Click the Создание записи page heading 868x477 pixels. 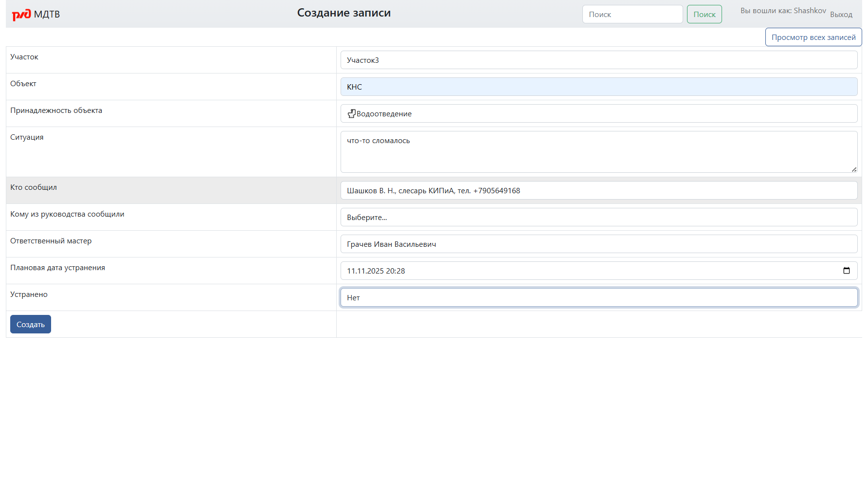pos(344,13)
